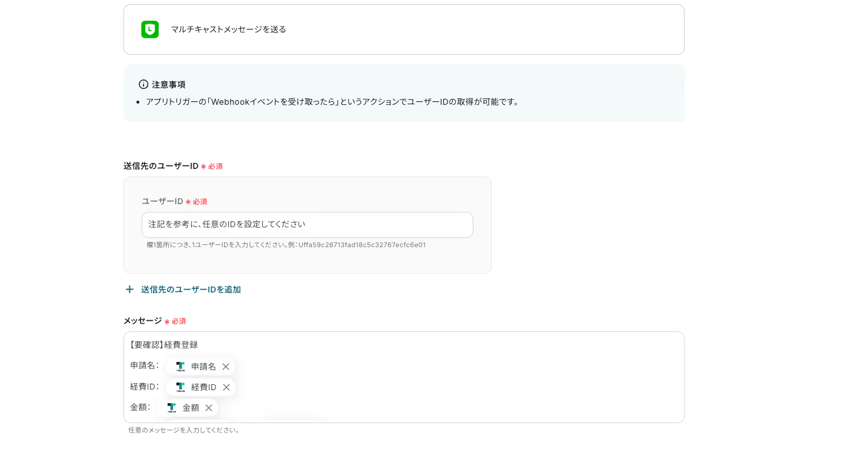
Task: Click the 【要確認】経費登録 line in message
Action: tap(164, 345)
